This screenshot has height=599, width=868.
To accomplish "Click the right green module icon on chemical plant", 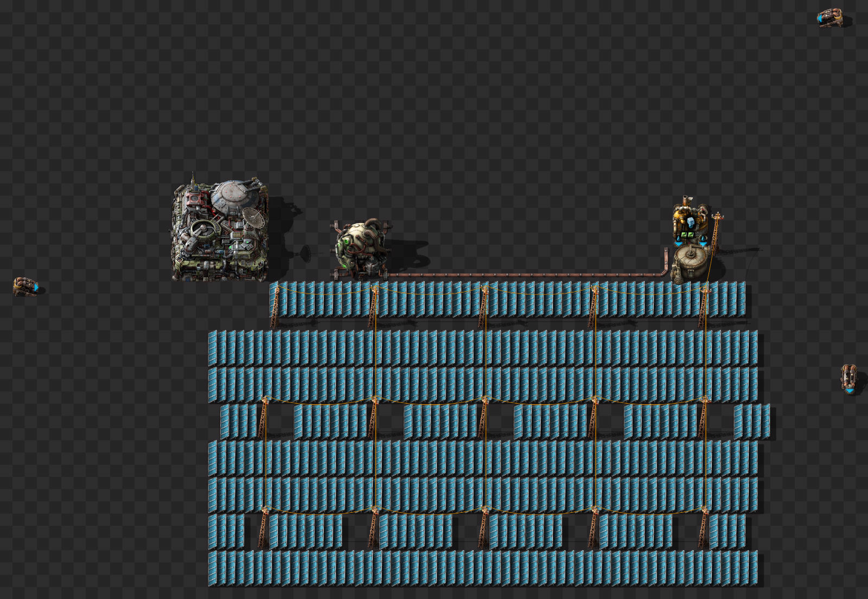I will (692, 234).
